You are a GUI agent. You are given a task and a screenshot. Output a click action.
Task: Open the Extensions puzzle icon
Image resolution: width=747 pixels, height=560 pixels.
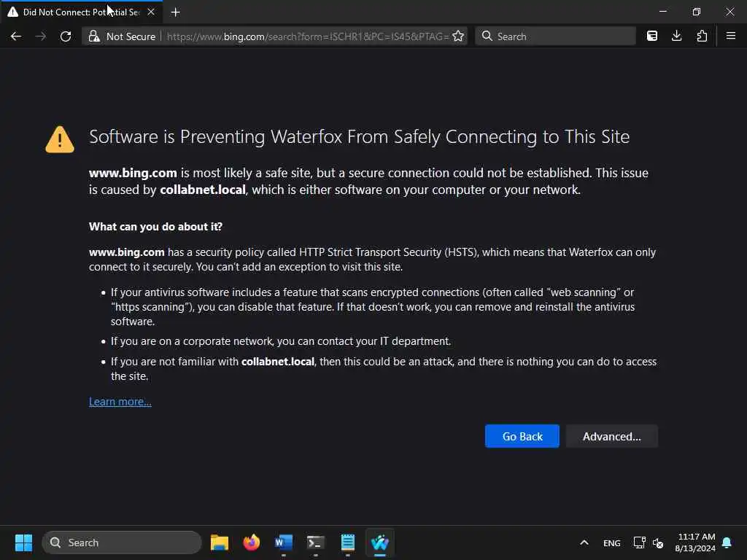(702, 36)
